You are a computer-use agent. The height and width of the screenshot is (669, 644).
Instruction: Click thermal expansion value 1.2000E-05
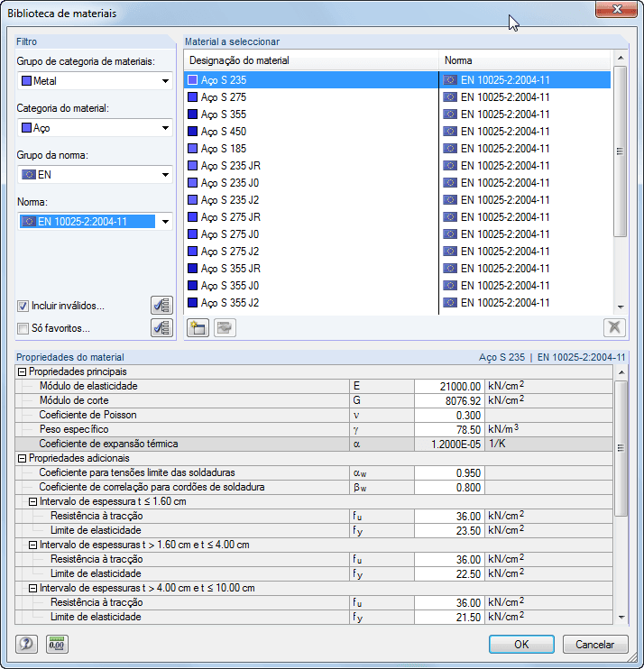tap(449, 444)
